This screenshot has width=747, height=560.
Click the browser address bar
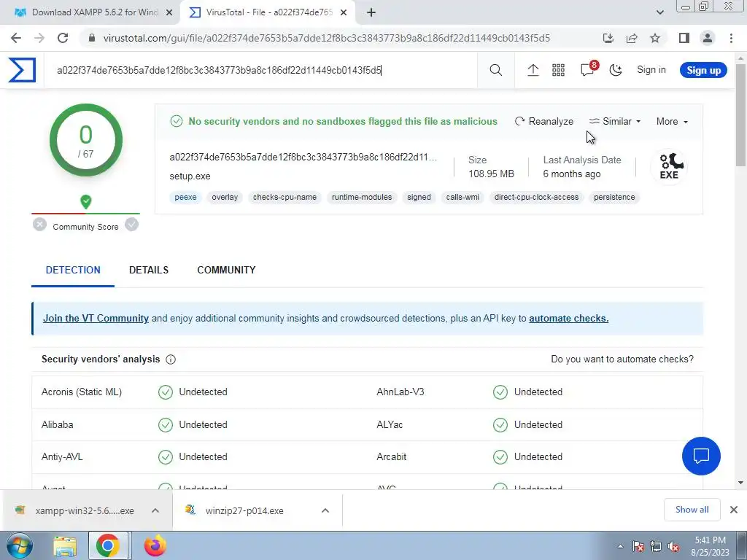[326, 38]
